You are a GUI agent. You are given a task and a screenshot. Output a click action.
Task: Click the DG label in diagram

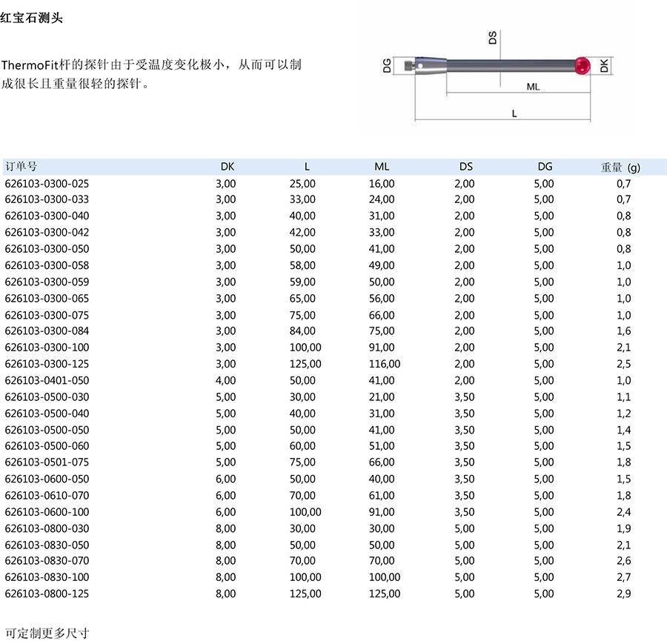coord(387,66)
